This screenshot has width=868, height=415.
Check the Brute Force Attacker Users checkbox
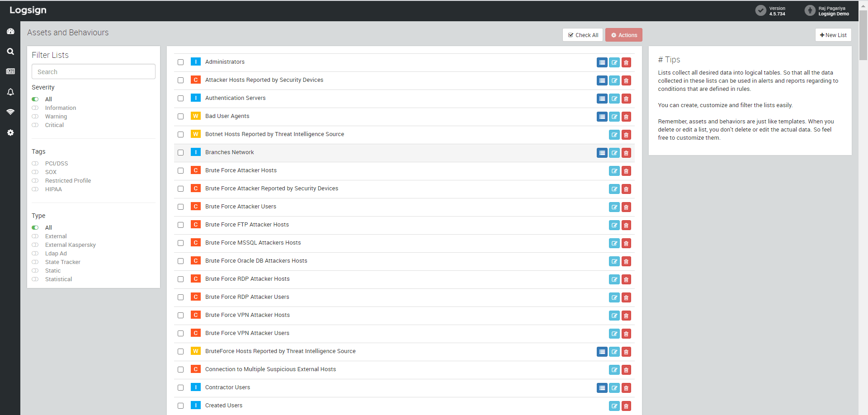pos(180,207)
